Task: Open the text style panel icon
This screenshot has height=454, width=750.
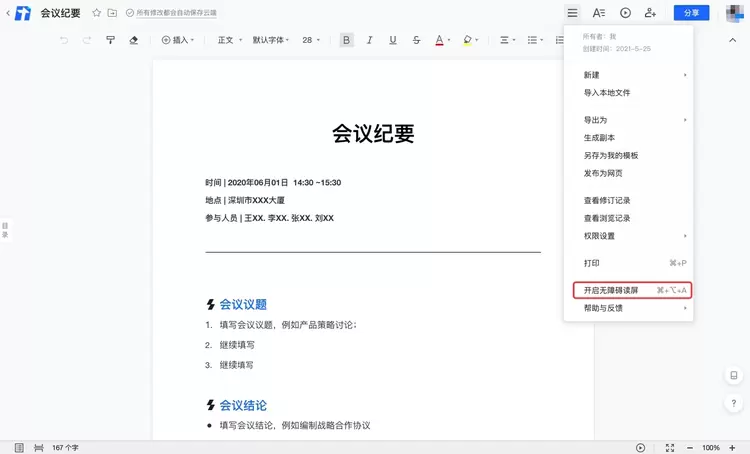Action: click(x=598, y=13)
